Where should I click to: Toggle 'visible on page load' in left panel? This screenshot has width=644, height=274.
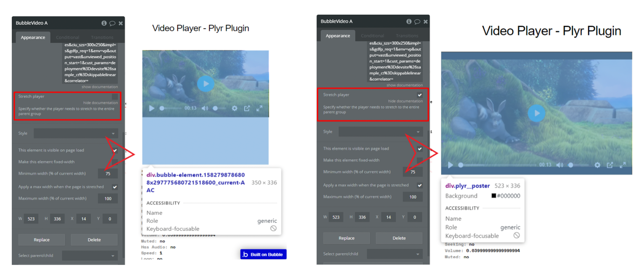(x=115, y=150)
